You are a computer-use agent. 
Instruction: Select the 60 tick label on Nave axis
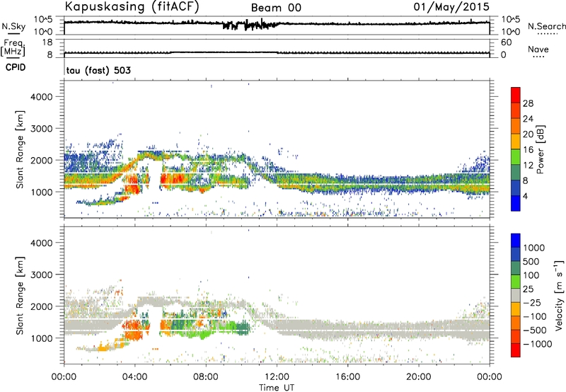[x=506, y=42]
